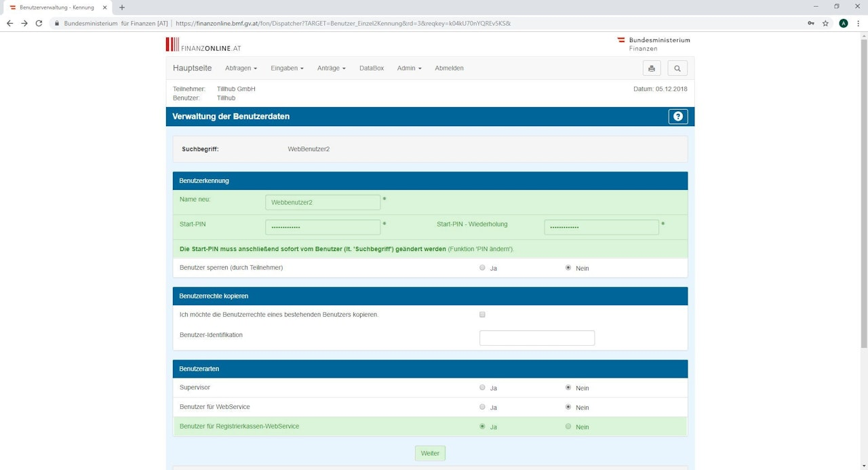The width and height of the screenshot is (868, 470).
Task: Click the print icon button
Action: pos(651,68)
